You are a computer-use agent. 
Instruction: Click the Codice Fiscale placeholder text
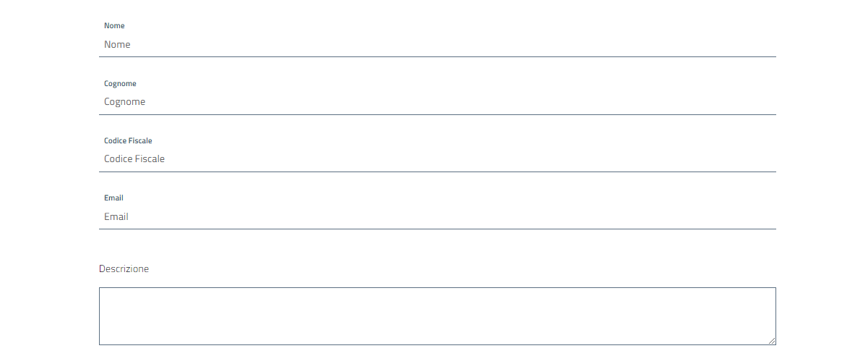click(134, 159)
